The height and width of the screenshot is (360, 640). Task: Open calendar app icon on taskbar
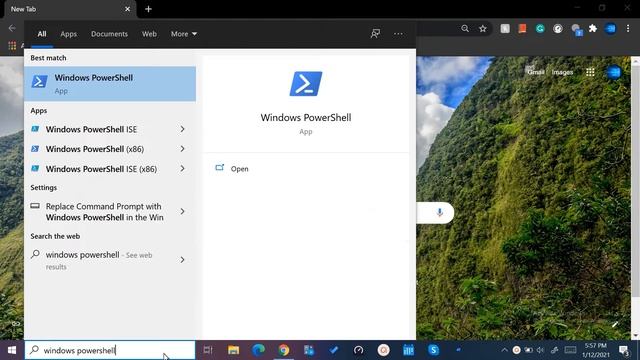coord(408,350)
